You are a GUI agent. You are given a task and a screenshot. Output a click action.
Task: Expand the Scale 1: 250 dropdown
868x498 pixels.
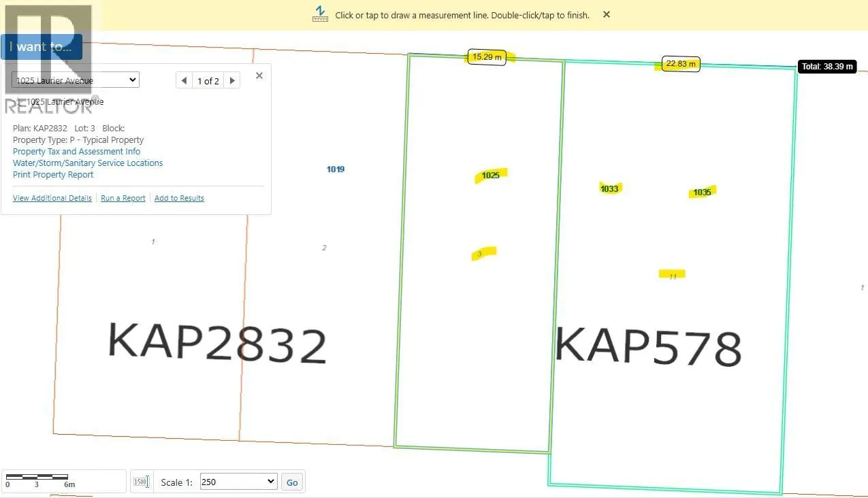(x=238, y=482)
